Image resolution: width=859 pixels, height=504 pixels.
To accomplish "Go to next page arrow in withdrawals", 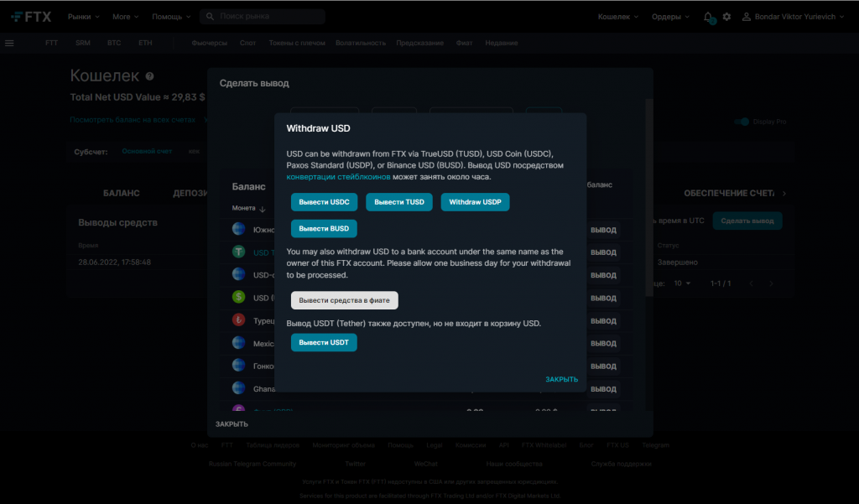I will point(772,283).
